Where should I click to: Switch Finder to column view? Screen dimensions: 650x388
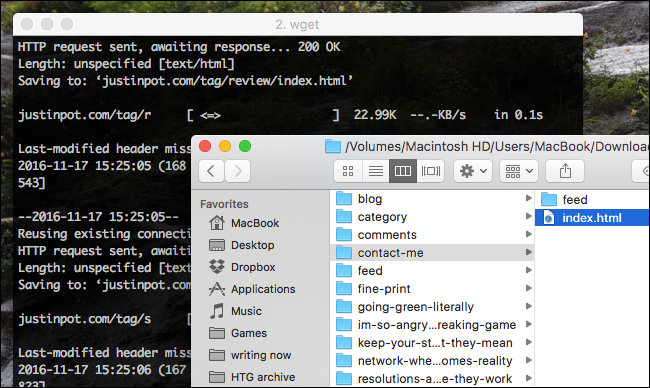pos(403,171)
